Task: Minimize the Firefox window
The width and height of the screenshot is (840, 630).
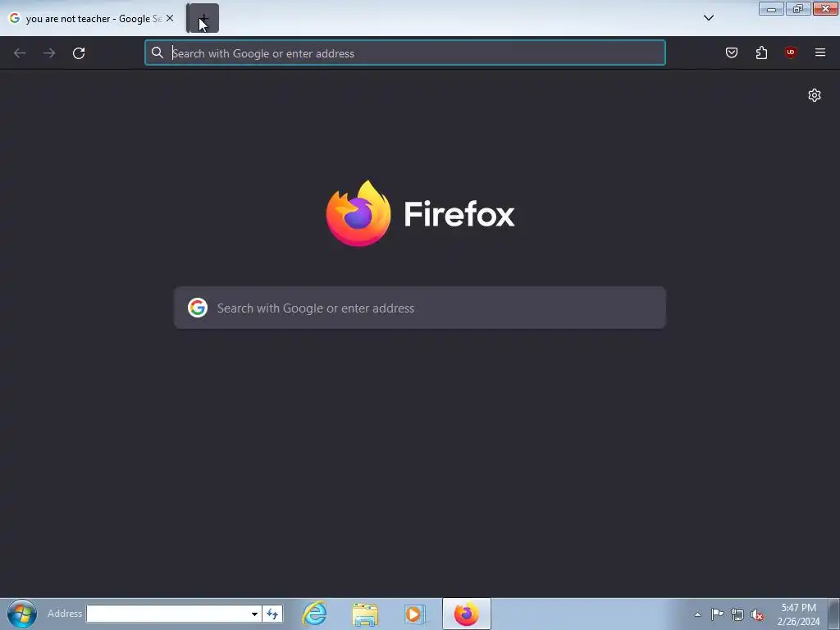Action: (x=771, y=8)
